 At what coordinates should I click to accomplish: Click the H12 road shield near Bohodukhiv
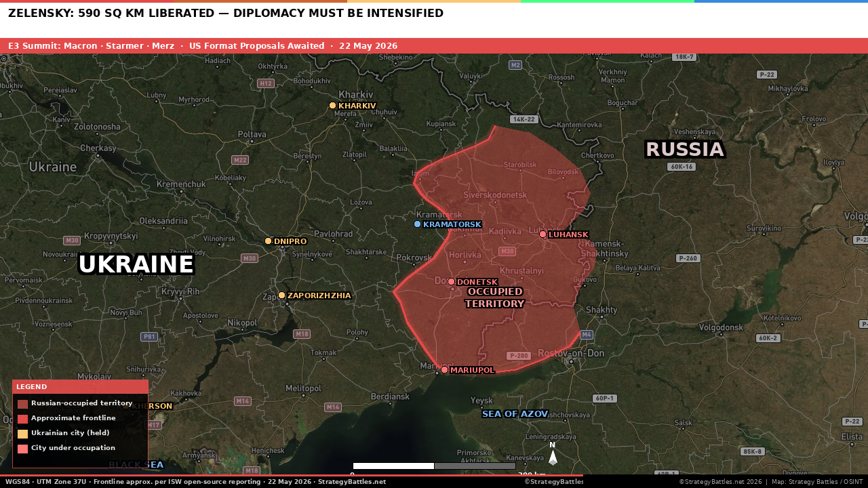(x=266, y=83)
